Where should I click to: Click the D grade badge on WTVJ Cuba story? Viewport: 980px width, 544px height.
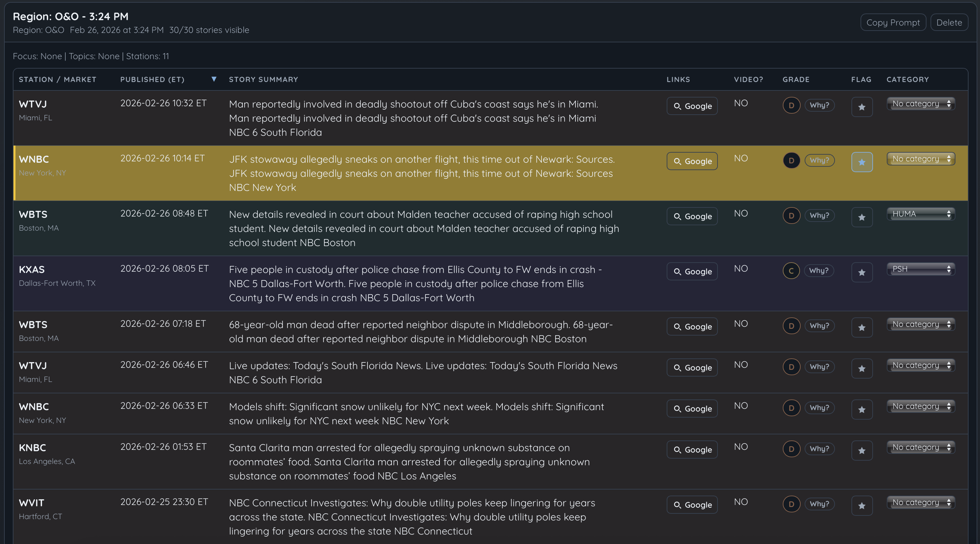(791, 105)
